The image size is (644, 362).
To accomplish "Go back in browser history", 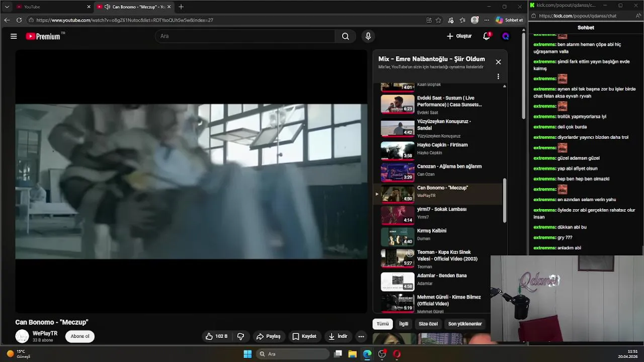I will [7, 20].
